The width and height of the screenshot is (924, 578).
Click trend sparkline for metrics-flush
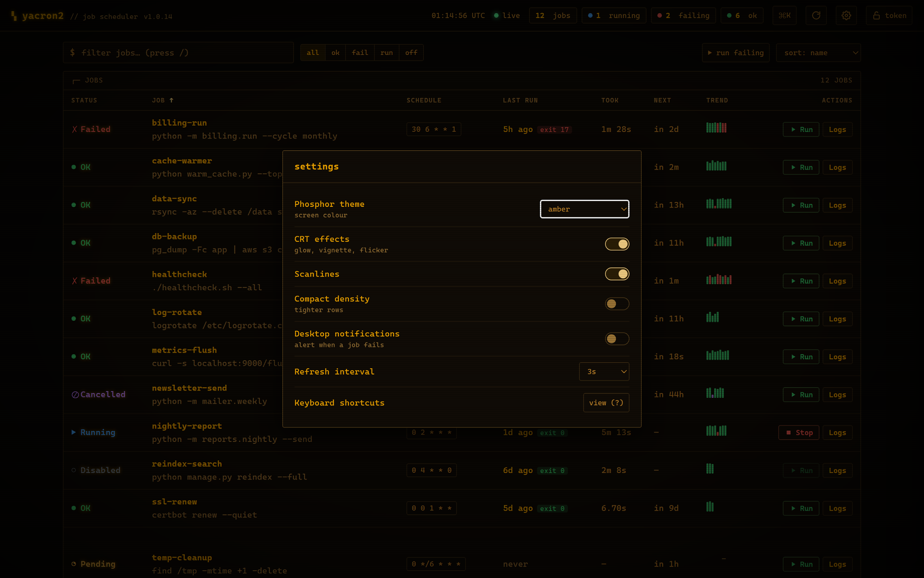(x=717, y=355)
